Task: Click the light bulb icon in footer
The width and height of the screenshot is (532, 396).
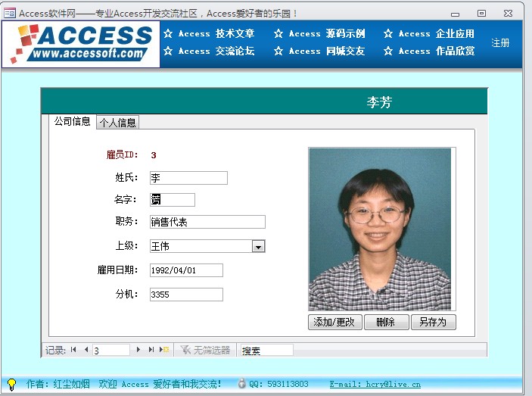Action: coord(11,384)
